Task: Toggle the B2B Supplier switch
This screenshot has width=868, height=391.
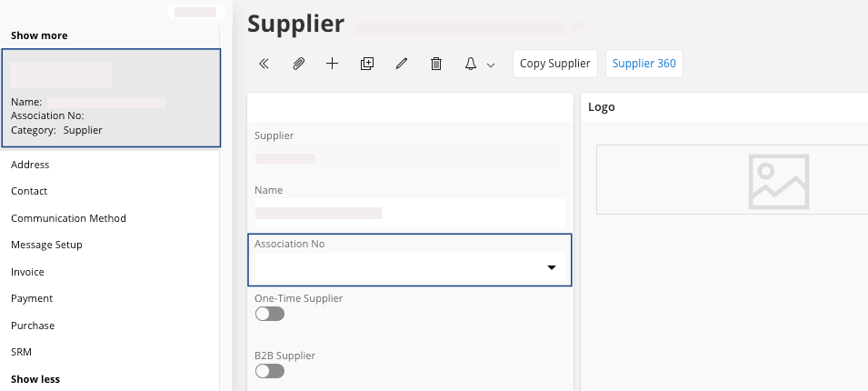Action: point(270,371)
